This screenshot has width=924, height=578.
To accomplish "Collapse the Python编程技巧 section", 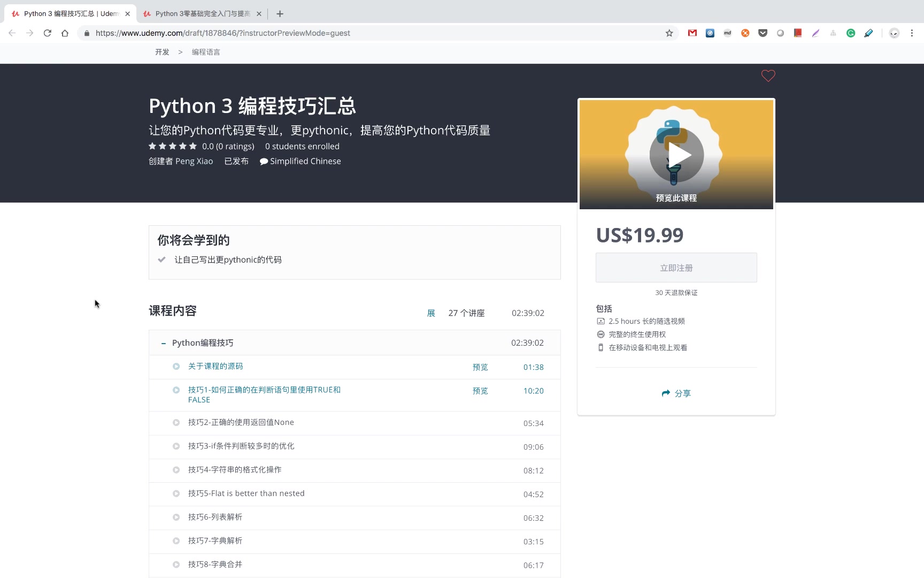I will (164, 343).
